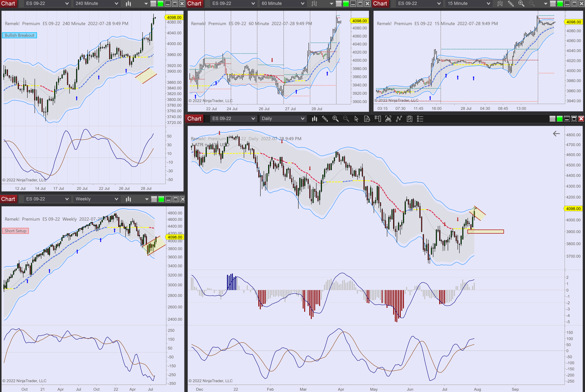Viewport: 585px width, 392px height.
Task: Toggle green link button on 240 Minute chart
Action: [160, 4]
